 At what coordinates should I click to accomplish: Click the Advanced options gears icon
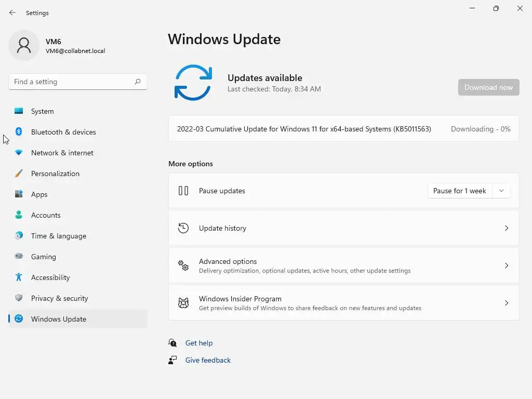point(183,265)
